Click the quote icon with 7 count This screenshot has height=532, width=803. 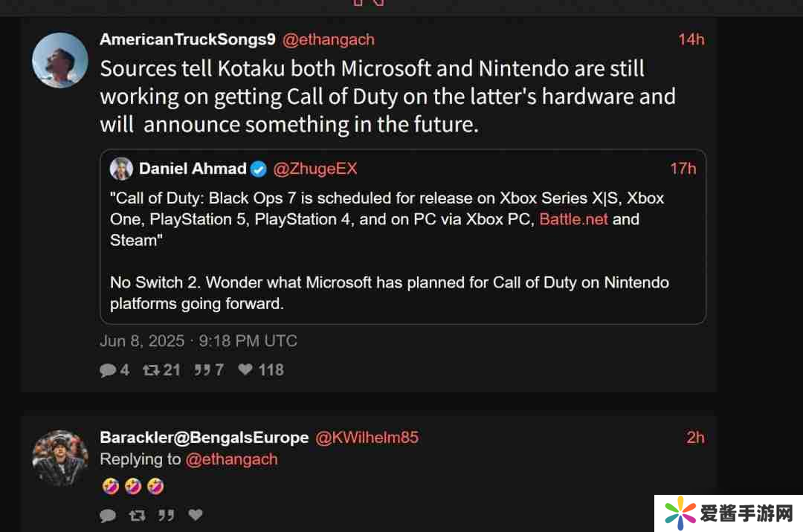201,369
